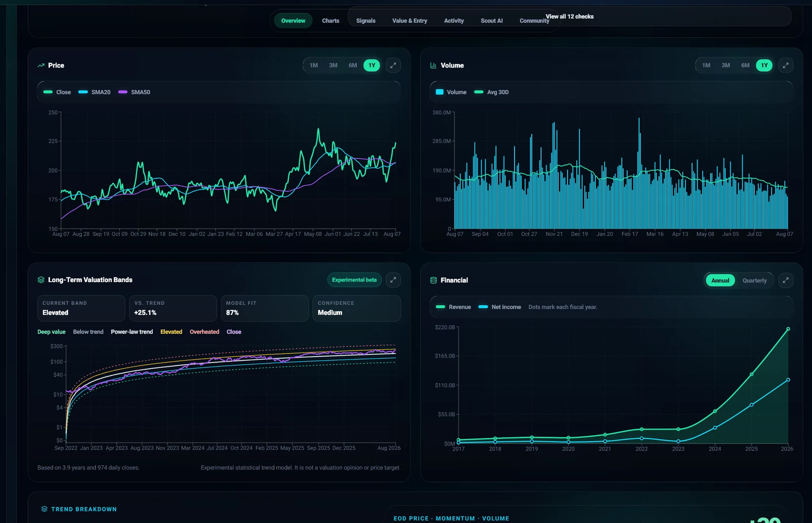Screen dimensions: 812x523
Task: Click the Model Fit 87% card
Action: click(x=264, y=308)
